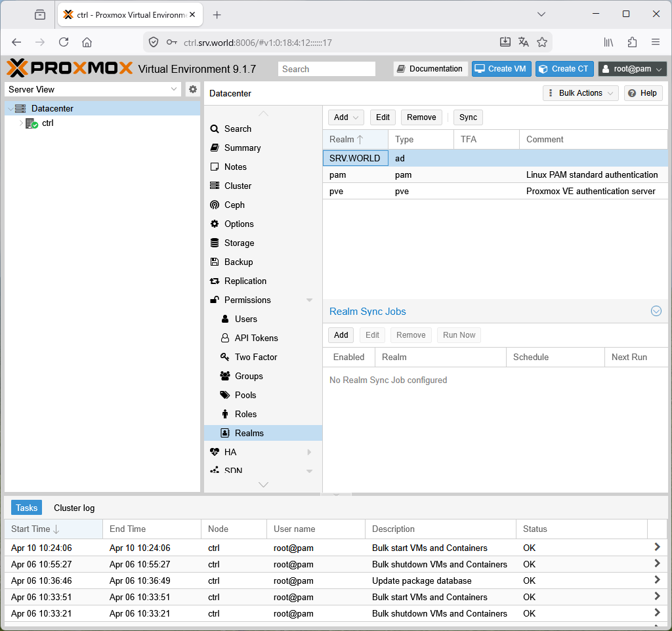Open the Backup section

pos(238,262)
